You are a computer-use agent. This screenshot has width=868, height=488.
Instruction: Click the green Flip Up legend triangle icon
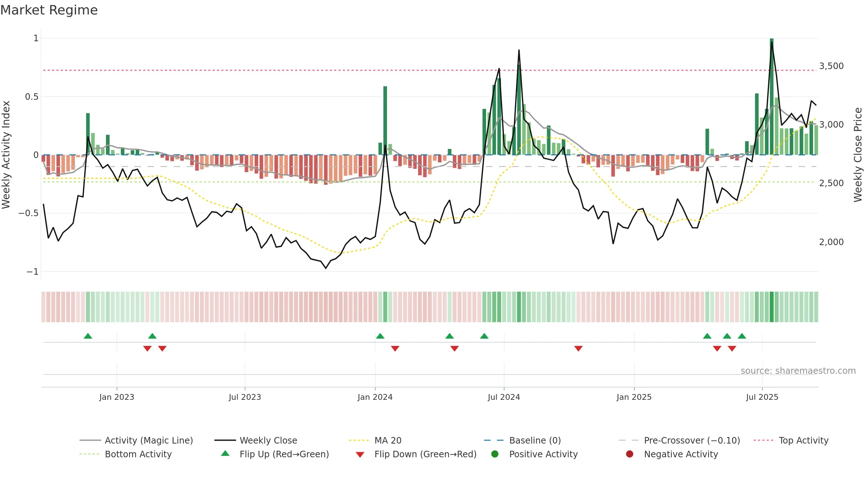pyautogui.click(x=225, y=453)
